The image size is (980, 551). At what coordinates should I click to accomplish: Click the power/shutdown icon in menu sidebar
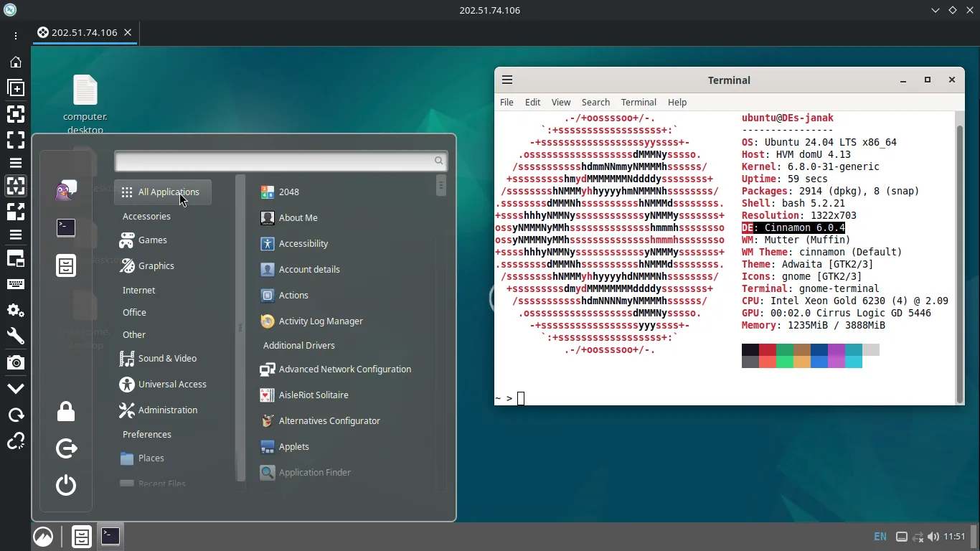click(x=66, y=486)
